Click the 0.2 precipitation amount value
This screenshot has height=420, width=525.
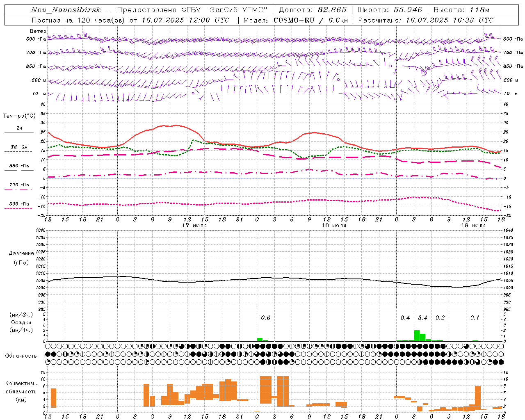coord(440,318)
